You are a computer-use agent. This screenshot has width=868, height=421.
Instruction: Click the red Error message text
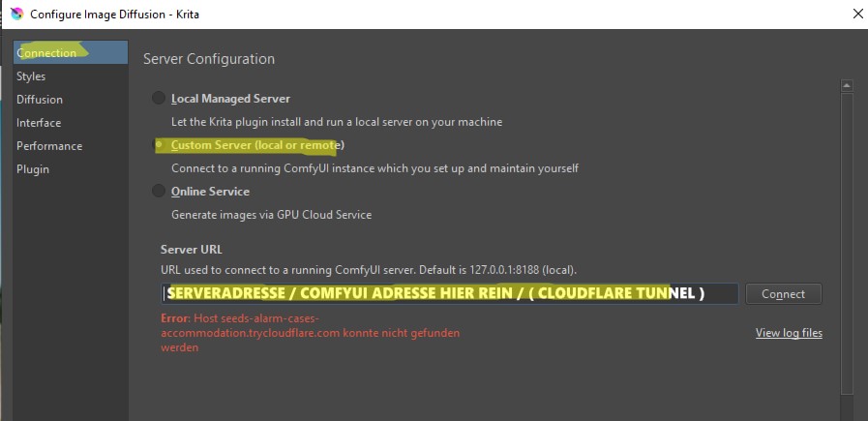(310, 333)
